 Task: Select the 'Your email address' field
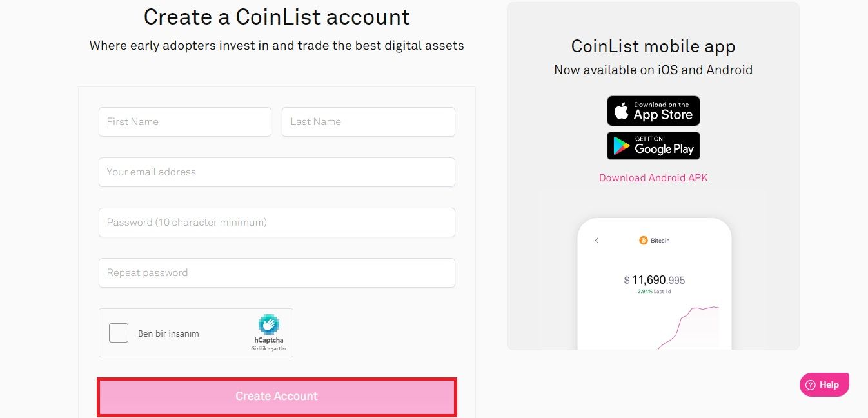click(277, 172)
